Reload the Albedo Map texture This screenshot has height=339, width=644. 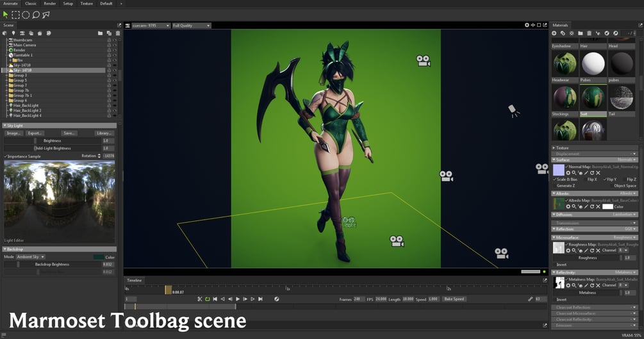(x=592, y=207)
